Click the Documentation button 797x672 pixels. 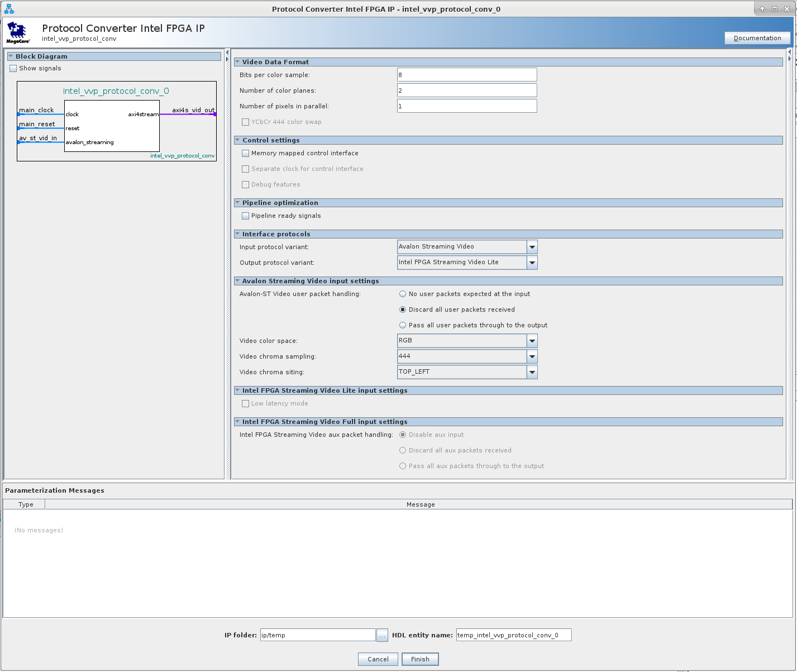coord(757,38)
